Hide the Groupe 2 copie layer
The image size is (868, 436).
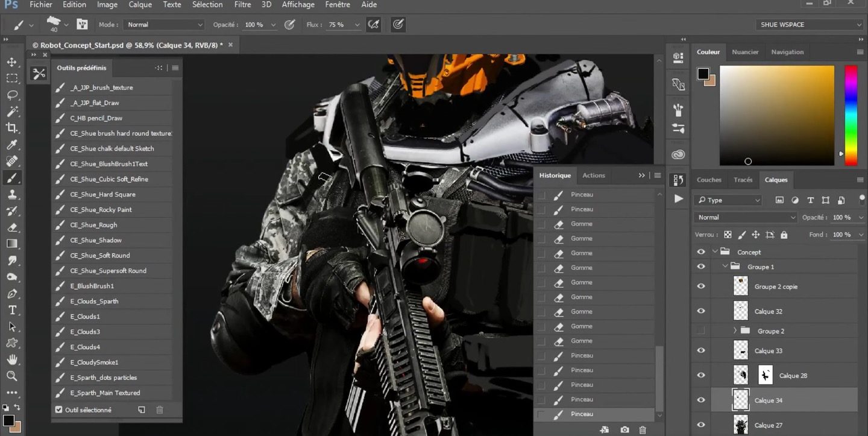(x=700, y=286)
